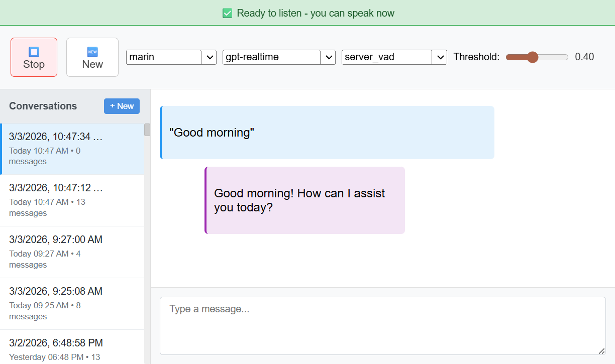Open the marin voice dropdown

(x=171, y=57)
